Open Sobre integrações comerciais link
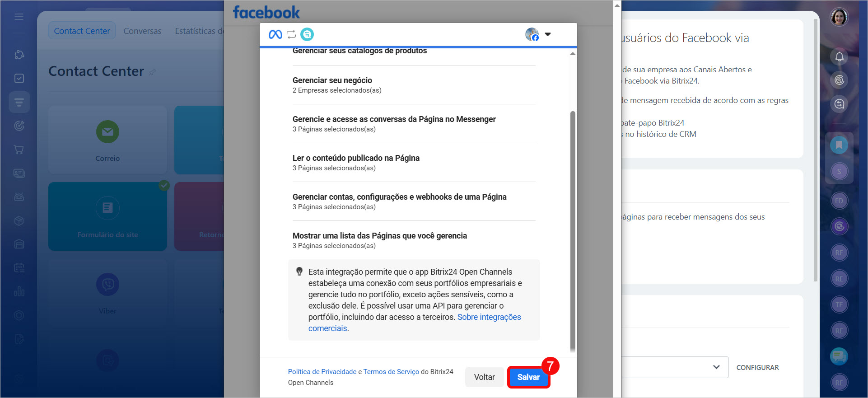The image size is (868, 398). 415,323
